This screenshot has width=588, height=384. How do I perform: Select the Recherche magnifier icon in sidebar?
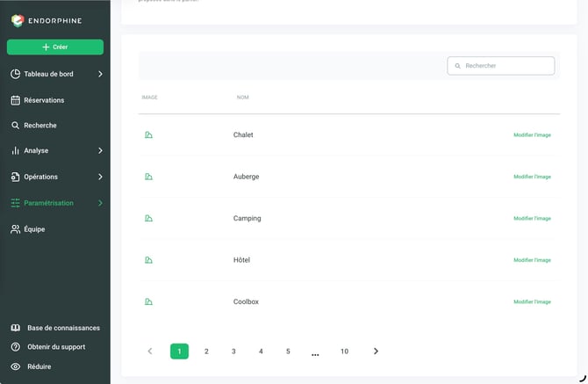click(x=16, y=126)
